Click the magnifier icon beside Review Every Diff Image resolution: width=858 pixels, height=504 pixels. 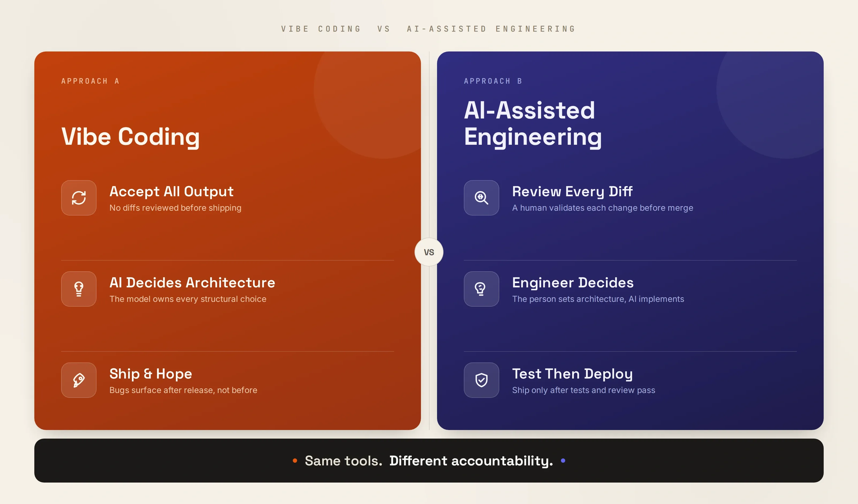pyautogui.click(x=482, y=198)
